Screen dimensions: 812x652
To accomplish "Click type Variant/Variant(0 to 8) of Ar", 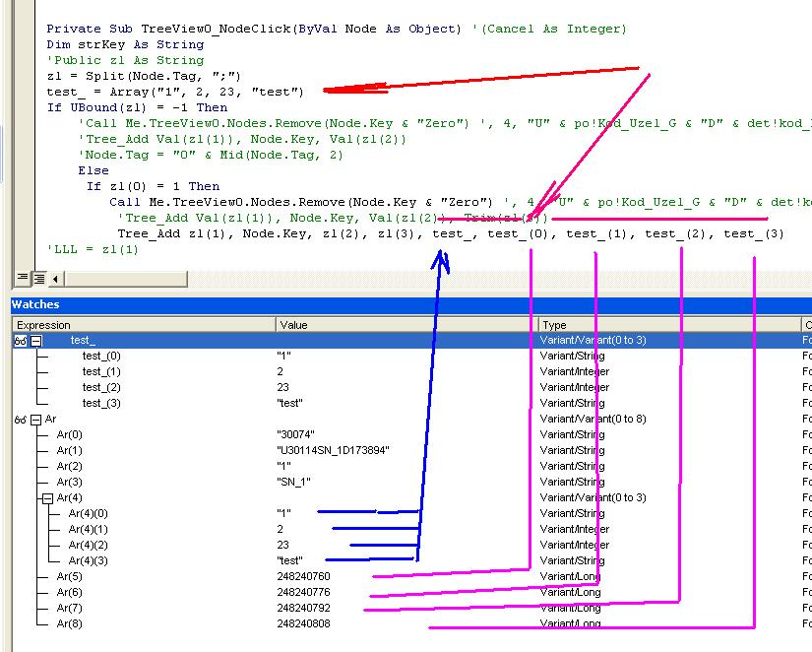I will (x=593, y=419).
